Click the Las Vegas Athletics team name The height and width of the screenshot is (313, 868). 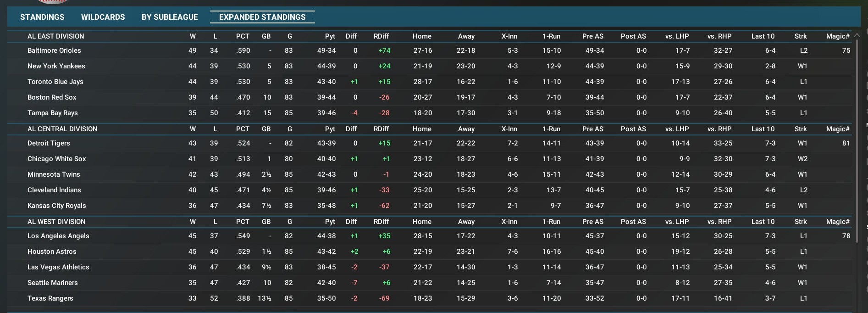click(58, 267)
